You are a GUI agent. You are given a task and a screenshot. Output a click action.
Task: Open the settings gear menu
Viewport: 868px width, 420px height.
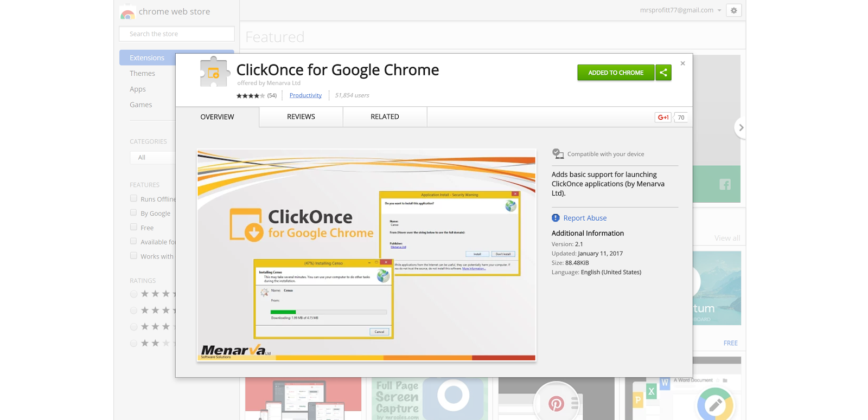point(734,10)
